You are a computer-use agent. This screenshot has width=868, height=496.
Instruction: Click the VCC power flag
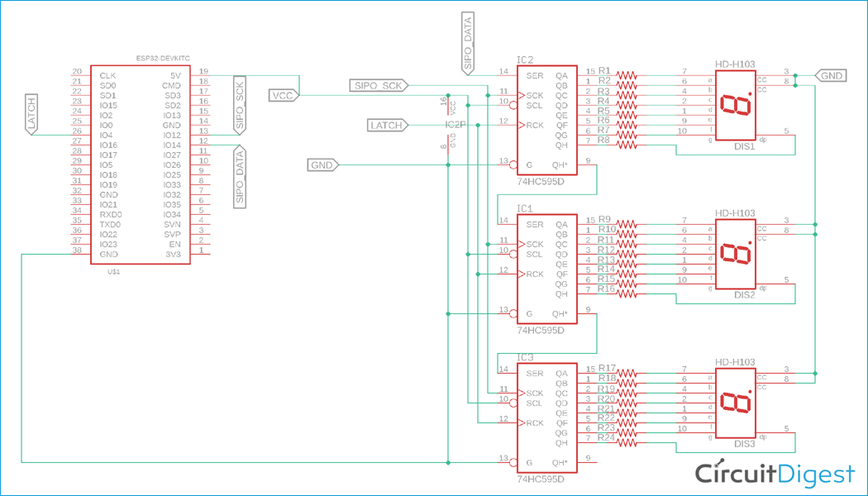pyautogui.click(x=281, y=94)
